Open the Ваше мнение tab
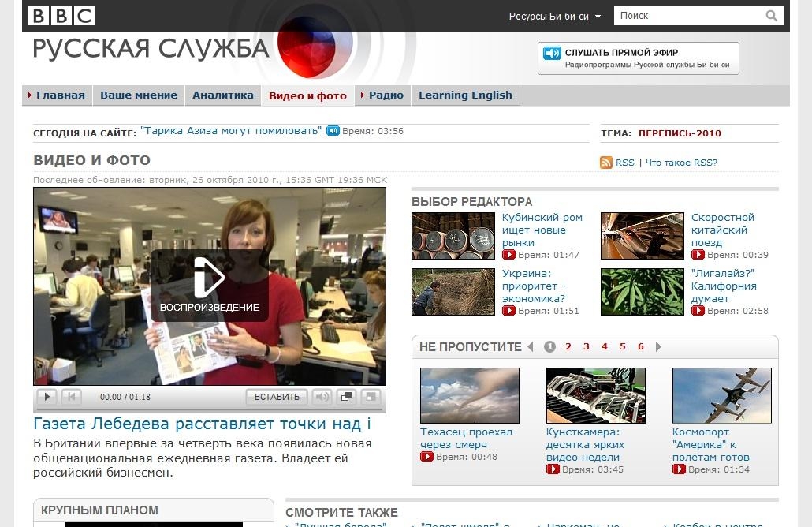This screenshot has height=527, width=812. pos(139,95)
